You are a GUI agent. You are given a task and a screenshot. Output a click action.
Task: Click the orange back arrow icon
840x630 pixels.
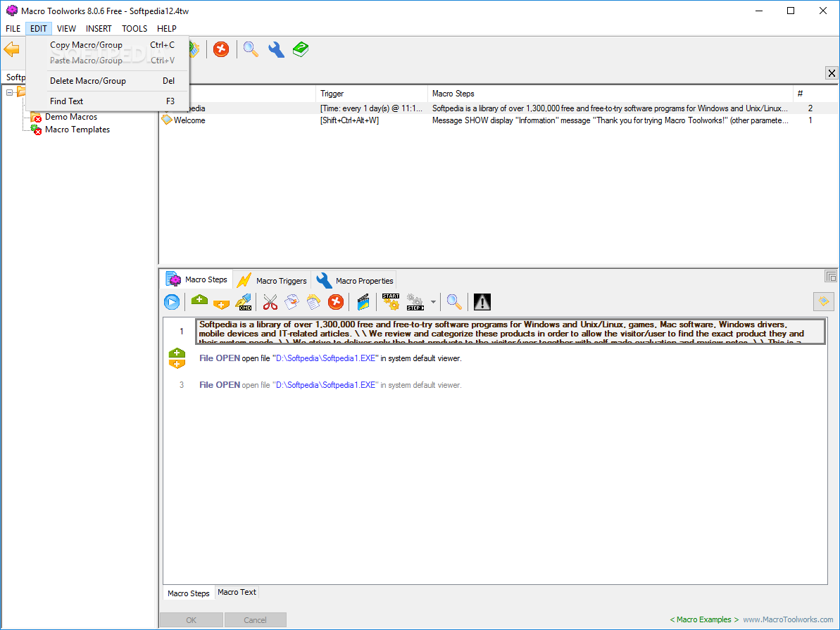(12, 49)
